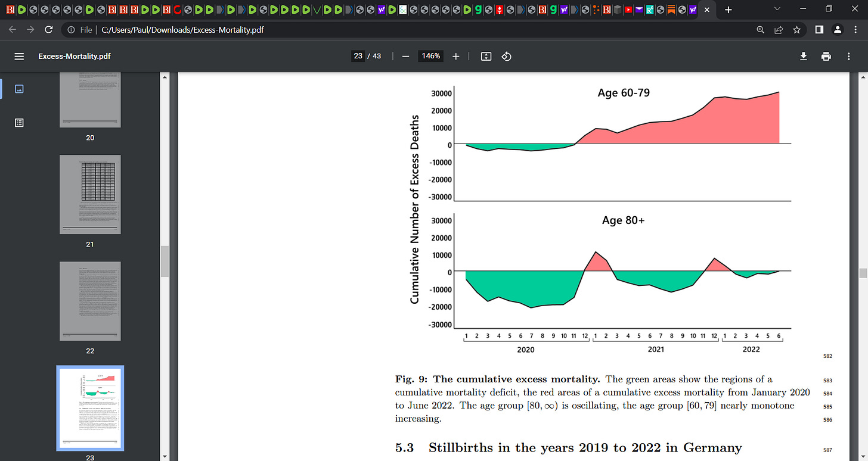Screen dimensions: 868x461
Task: Open the Chrome profile avatar
Action: [x=837, y=29]
